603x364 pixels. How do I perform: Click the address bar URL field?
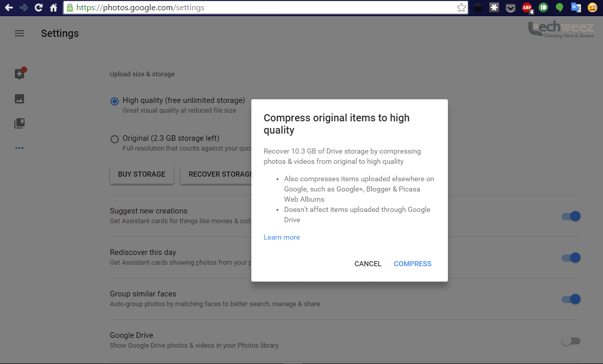[265, 8]
